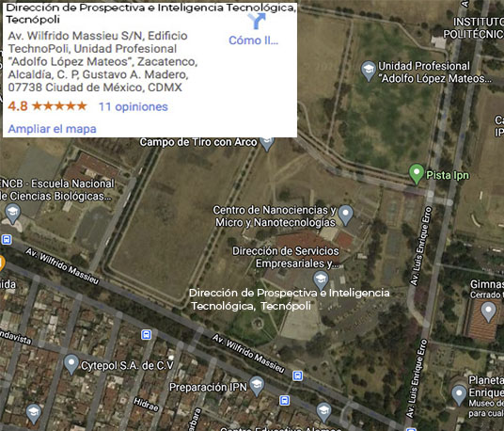Click the Cómo llegar directions arrow icon
Viewport: 504px width, 431px height.
[257, 22]
